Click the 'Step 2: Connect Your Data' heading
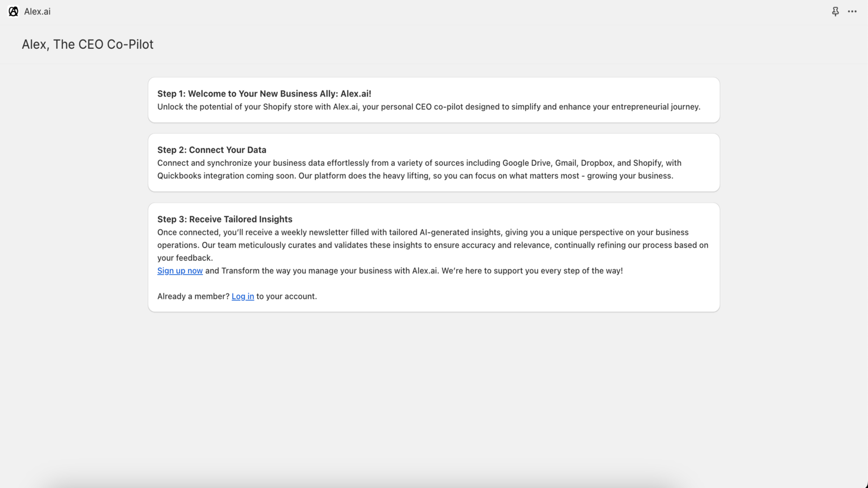Image resolution: width=868 pixels, height=488 pixels. pos(212,150)
